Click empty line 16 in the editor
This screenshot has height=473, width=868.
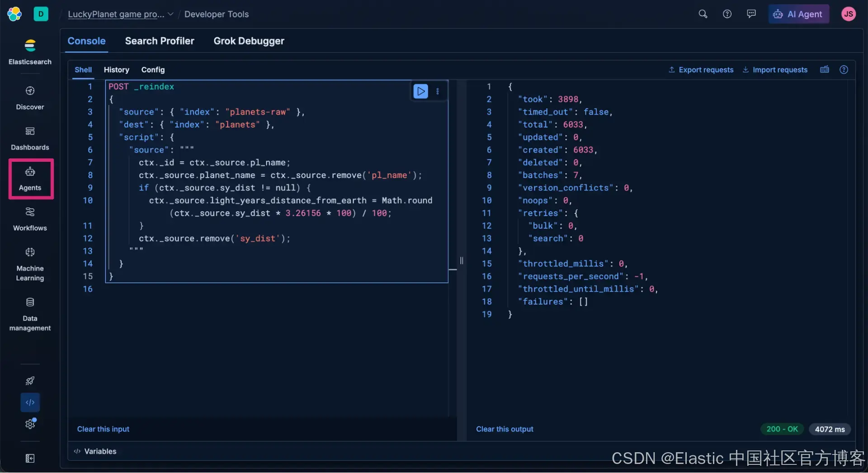[x=276, y=289]
